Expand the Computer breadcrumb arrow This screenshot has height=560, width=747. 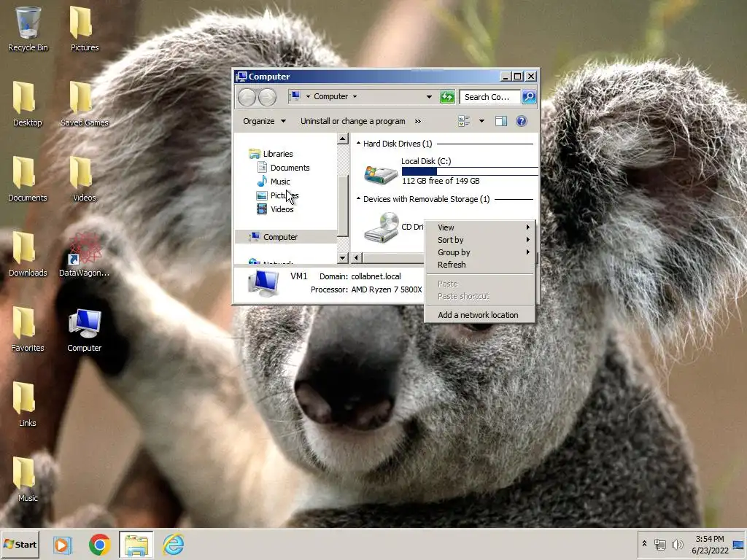[x=355, y=97]
